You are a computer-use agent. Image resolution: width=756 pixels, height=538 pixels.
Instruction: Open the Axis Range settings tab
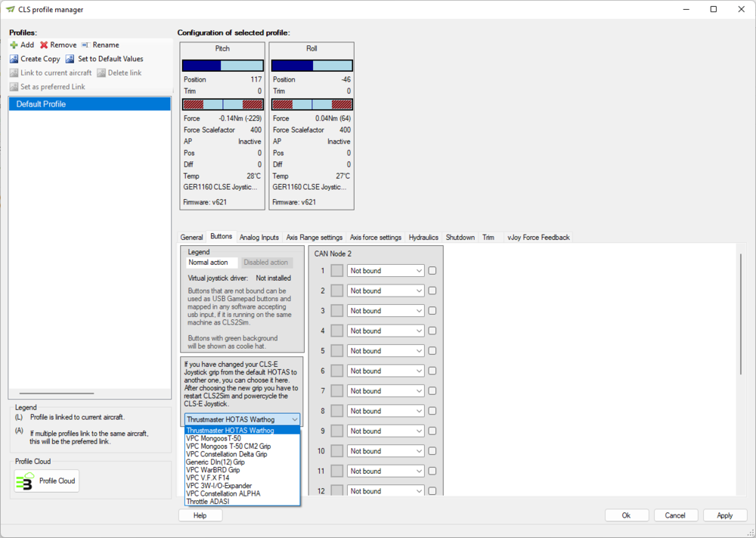click(x=314, y=238)
